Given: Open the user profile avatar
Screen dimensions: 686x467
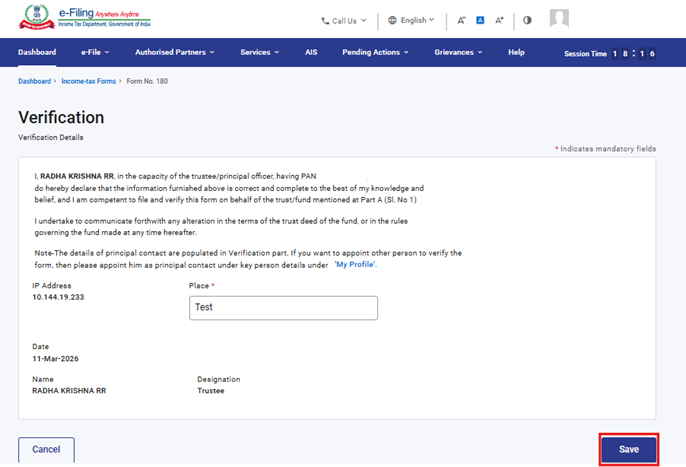Looking at the screenshot, I should click(560, 19).
